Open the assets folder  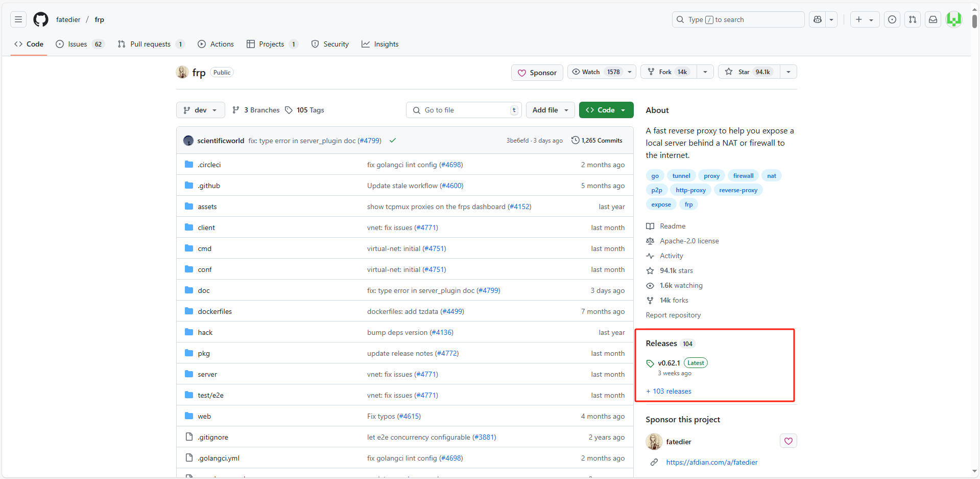(207, 207)
